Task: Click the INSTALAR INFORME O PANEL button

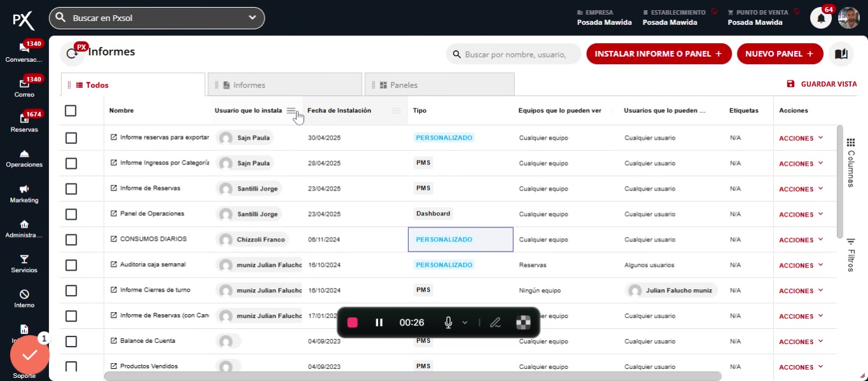Action: 659,54
